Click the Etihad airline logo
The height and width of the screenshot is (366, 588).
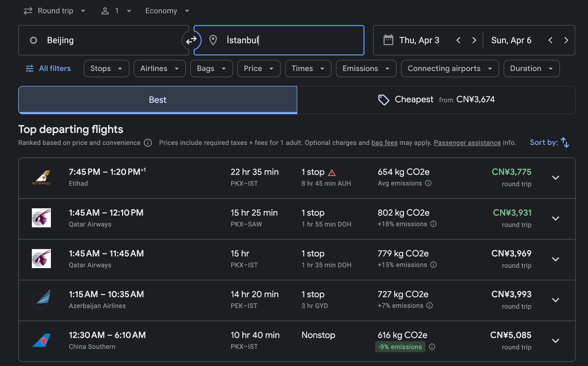[x=41, y=178]
